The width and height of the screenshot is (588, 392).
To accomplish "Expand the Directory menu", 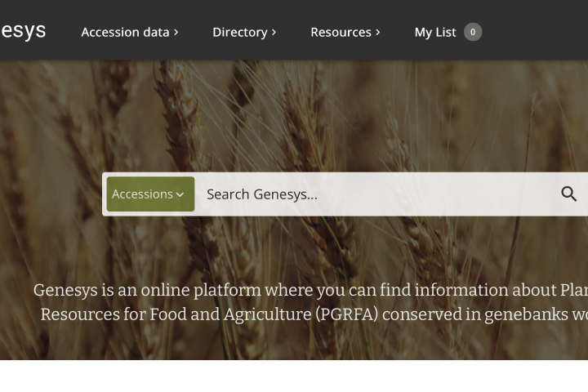I will pos(239,32).
